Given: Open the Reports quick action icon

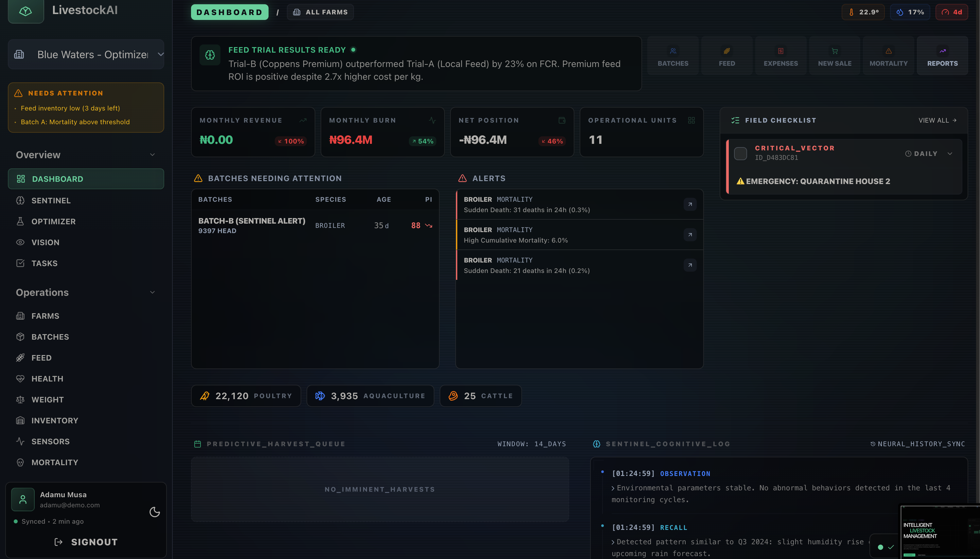Looking at the screenshot, I should point(942,51).
